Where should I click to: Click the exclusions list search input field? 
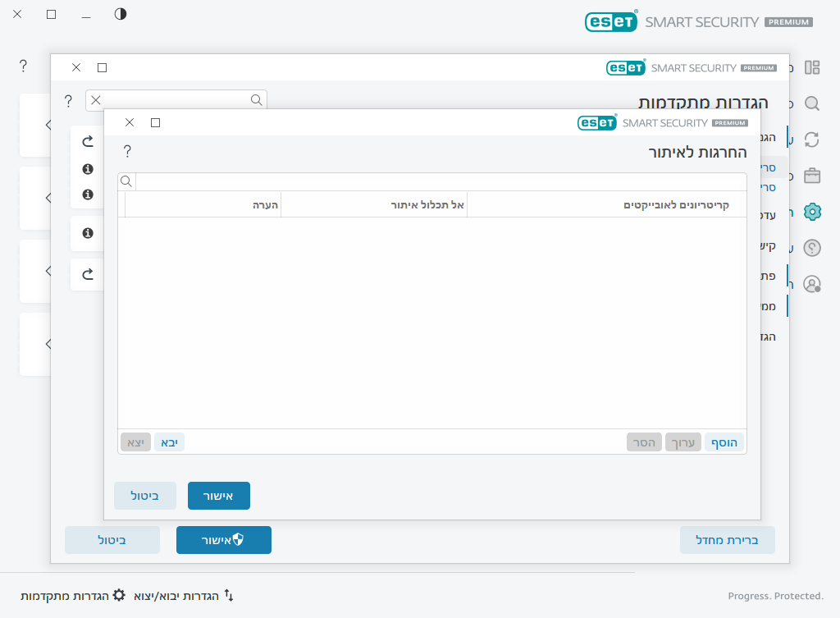[x=440, y=181]
